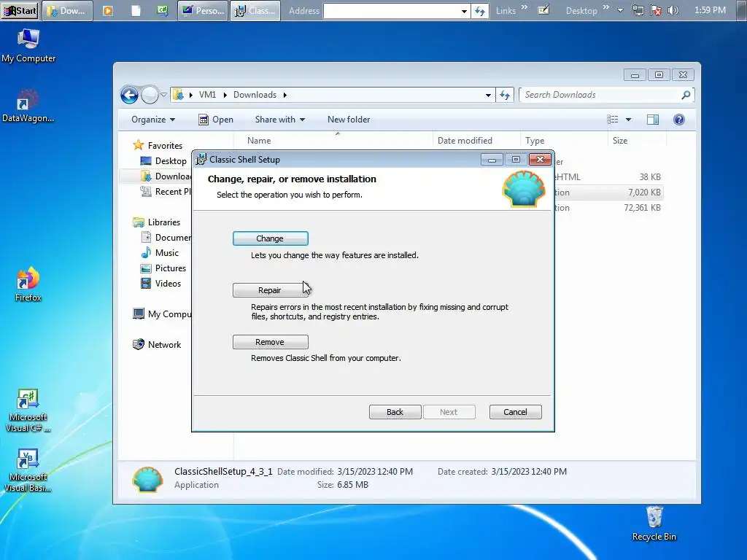Viewport: 747px width, 560px height.
Task: Click the Classic Shell Setup title bar icon
Action: pyautogui.click(x=201, y=160)
